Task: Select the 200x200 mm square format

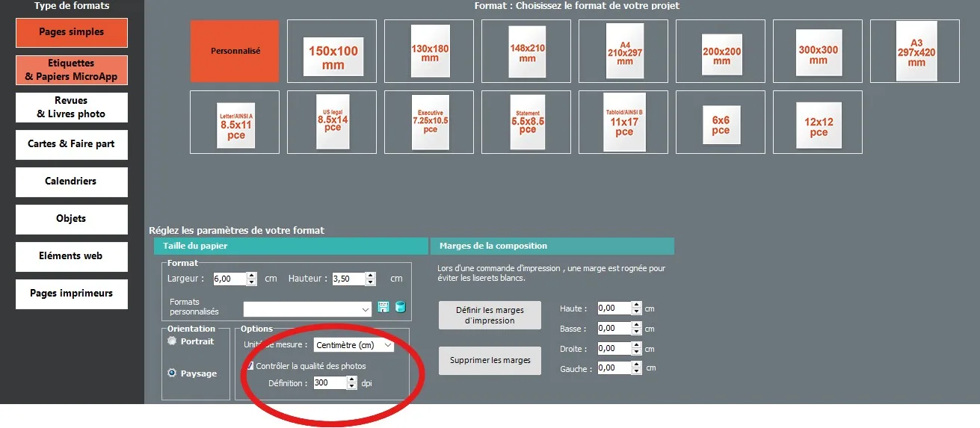Action: [721, 51]
